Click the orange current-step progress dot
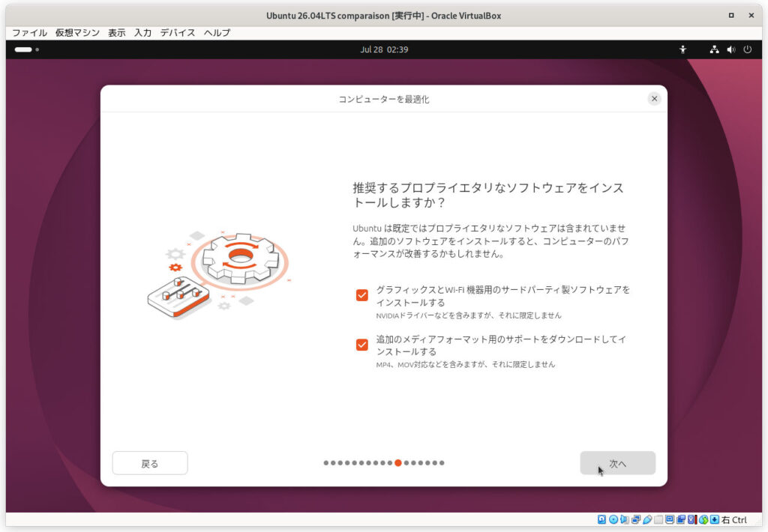 point(398,463)
